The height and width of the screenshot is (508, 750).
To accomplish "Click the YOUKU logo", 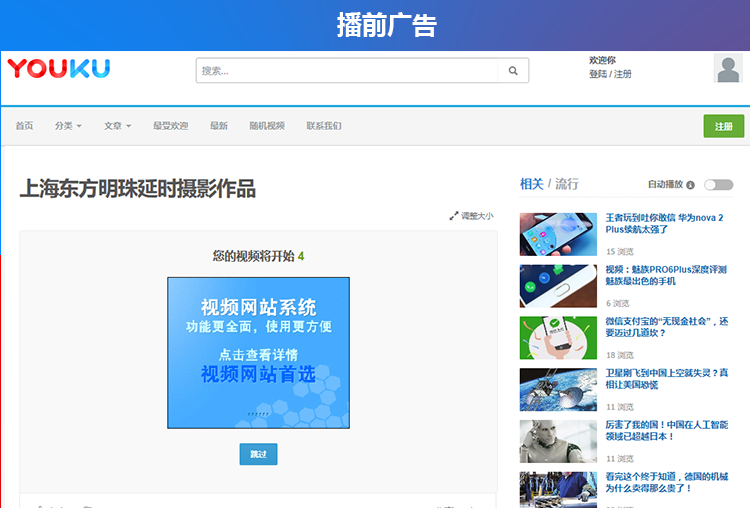I will pos(59,68).
